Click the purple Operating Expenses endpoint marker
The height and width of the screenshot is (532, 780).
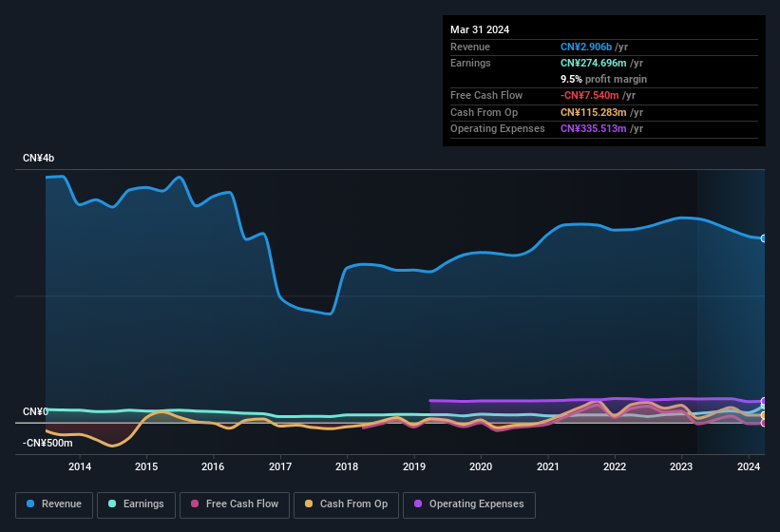(x=764, y=402)
